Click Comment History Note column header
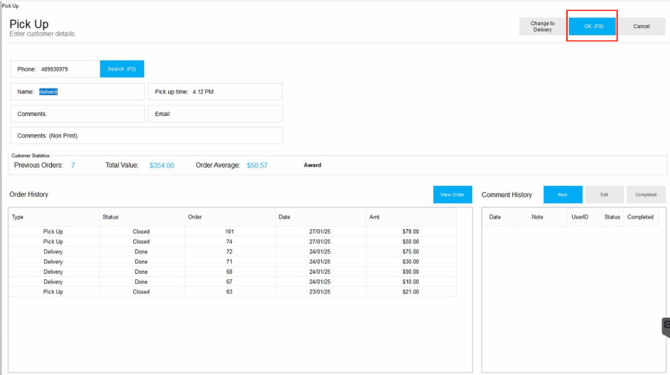The width and height of the screenshot is (670, 375). point(542,217)
